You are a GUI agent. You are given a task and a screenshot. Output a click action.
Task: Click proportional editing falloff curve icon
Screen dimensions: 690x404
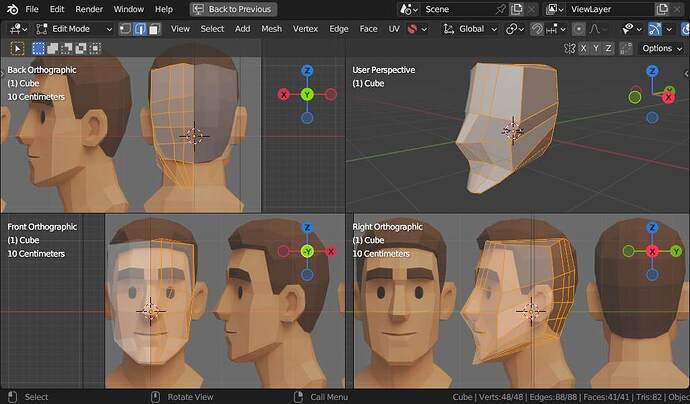point(595,29)
